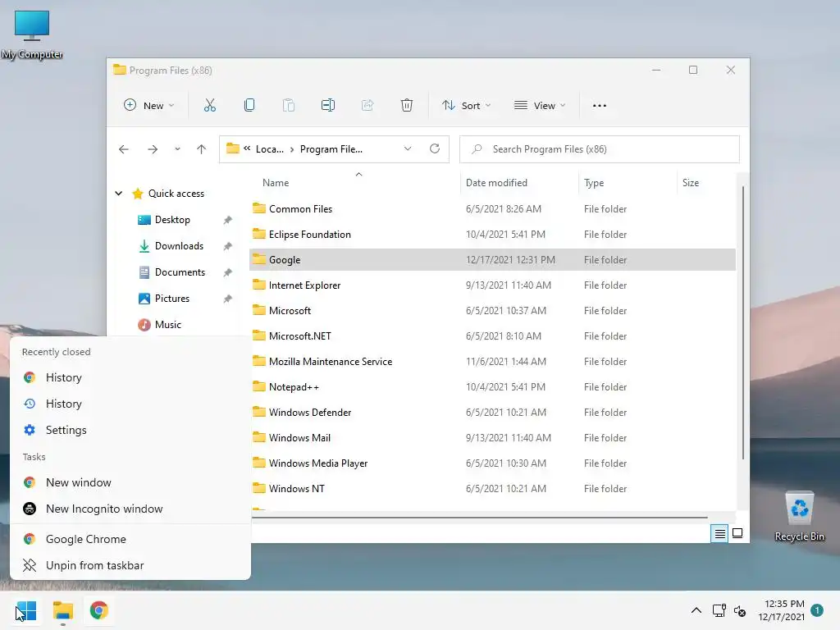Screen dimensions: 840x630
Task: Click the breadcrumb overflow chevrons
Action: click(x=247, y=148)
